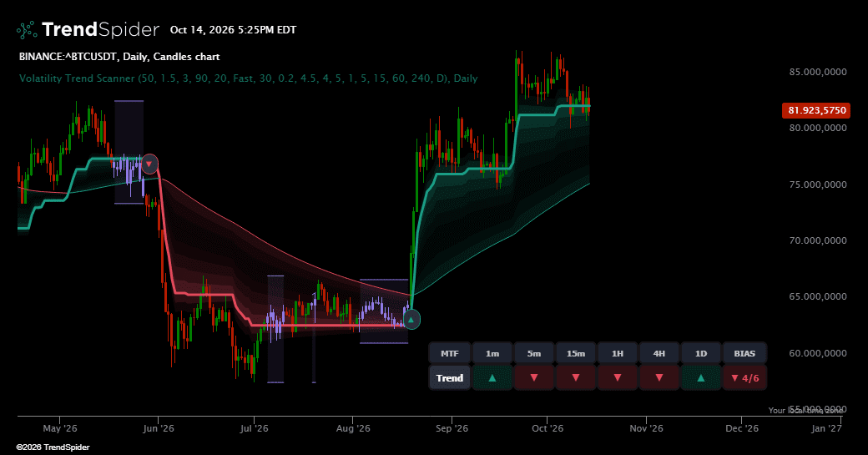Viewport: 868px width, 455px height.
Task: Click the Jun '26 date axis label
Action: tap(159, 428)
